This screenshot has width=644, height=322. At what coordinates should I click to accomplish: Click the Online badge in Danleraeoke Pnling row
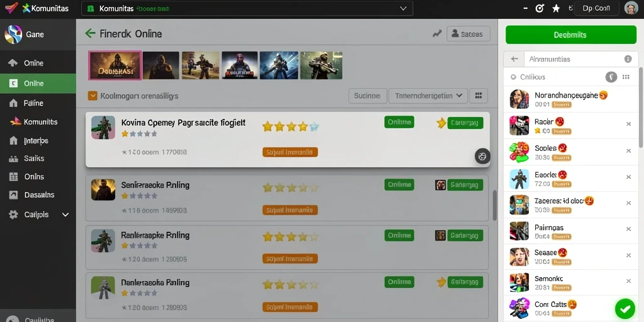coord(399,282)
